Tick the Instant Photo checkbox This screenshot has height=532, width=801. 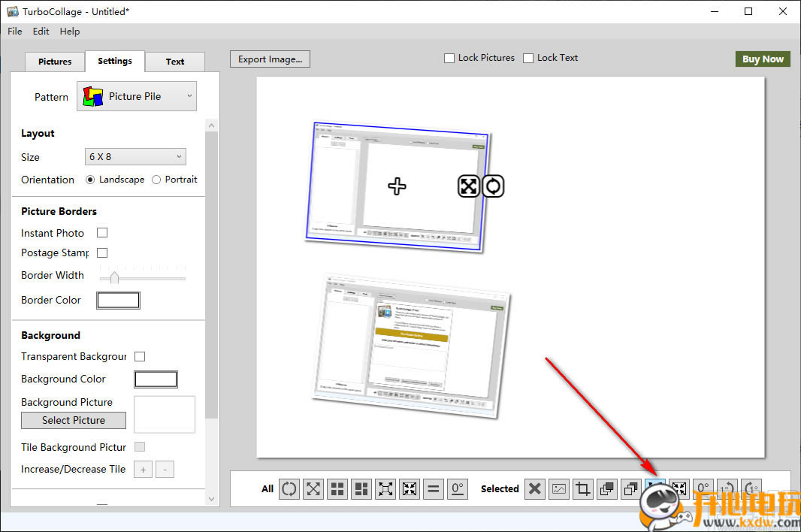coord(102,233)
